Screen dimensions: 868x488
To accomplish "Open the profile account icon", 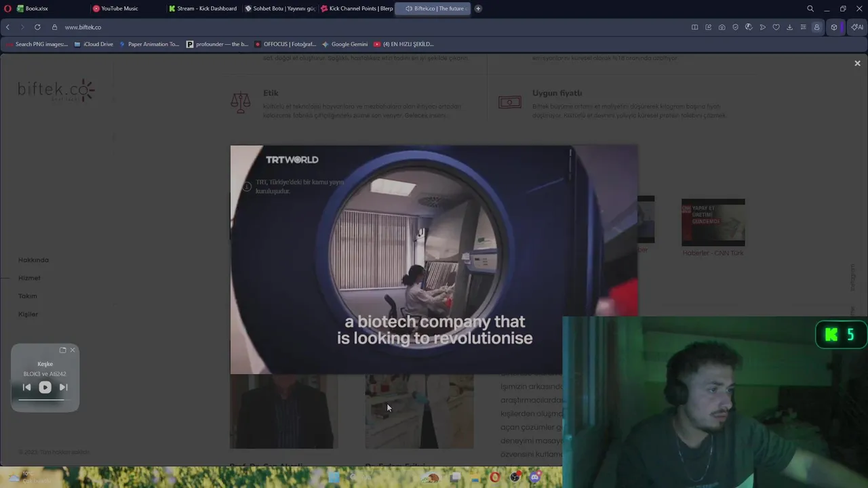I will click(816, 27).
